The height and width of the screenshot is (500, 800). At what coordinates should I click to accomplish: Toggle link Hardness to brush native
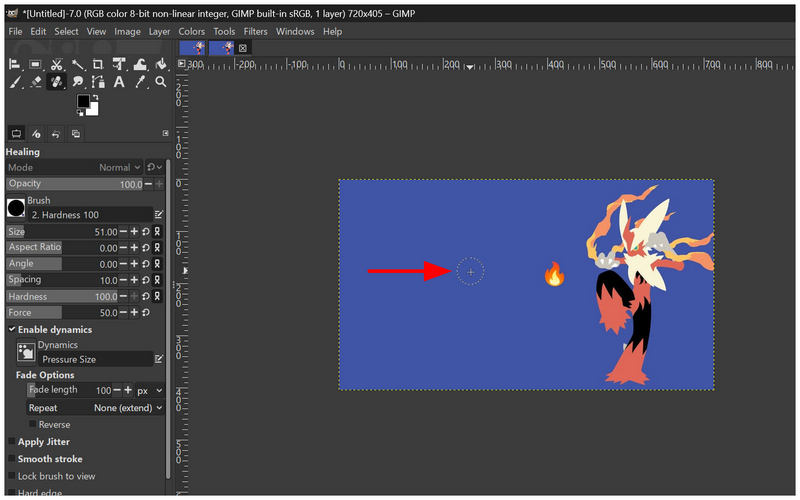[x=157, y=296]
